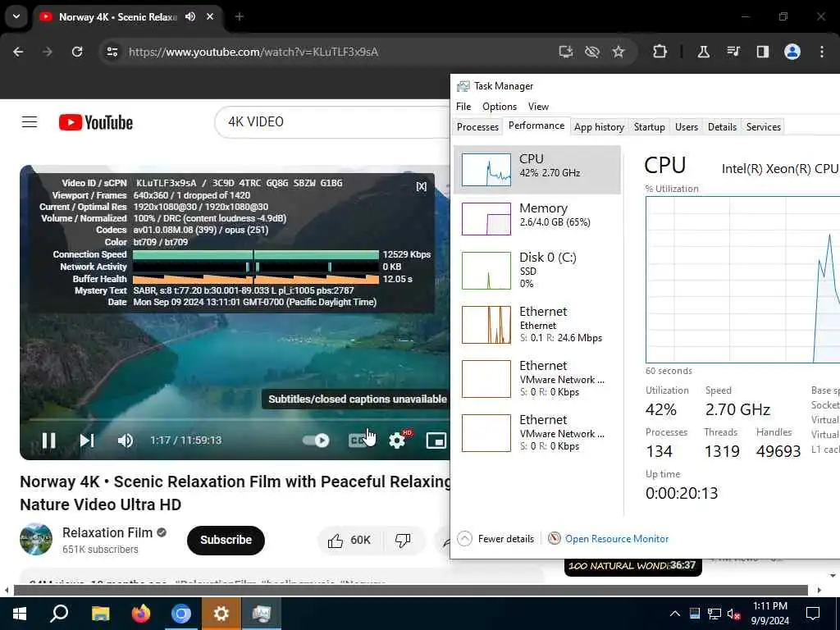Toggle browser side panel icon
The height and width of the screenshot is (630, 840).
(762, 52)
